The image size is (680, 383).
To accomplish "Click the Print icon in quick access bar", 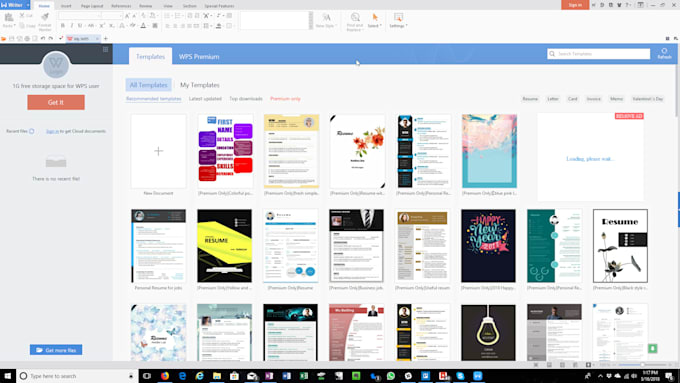I will click(x=27, y=39).
